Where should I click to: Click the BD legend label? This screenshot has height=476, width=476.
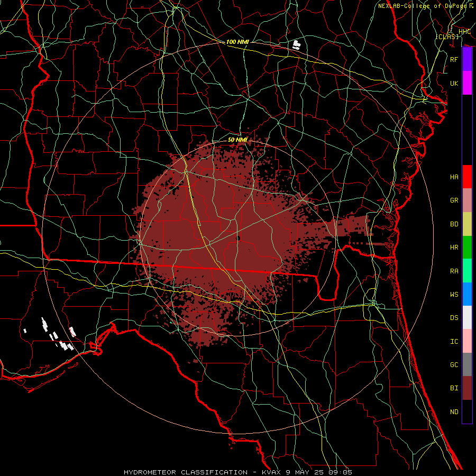454,224
